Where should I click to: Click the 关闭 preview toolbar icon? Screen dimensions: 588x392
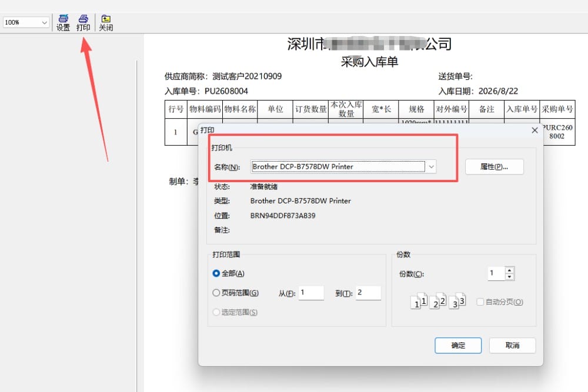click(x=106, y=22)
